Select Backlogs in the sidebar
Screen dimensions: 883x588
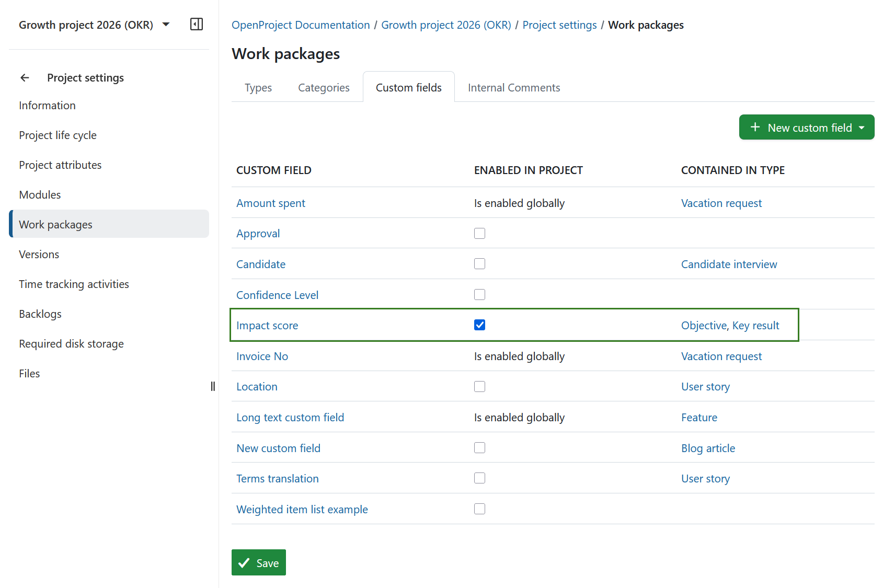(40, 314)
